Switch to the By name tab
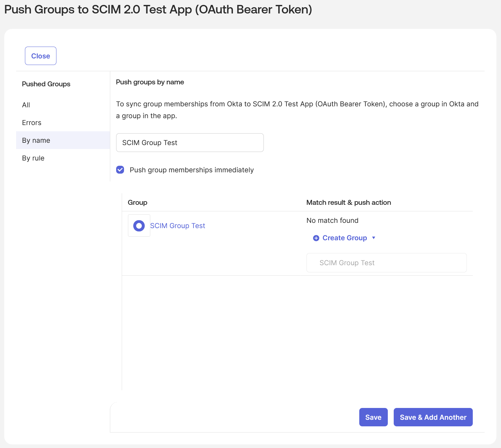Viewport: 501px width, 448px height. pos(36,140)
